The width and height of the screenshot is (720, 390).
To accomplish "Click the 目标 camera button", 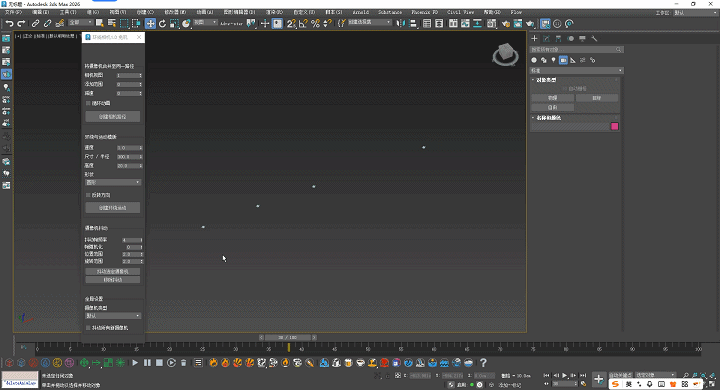I will point(596,98).
